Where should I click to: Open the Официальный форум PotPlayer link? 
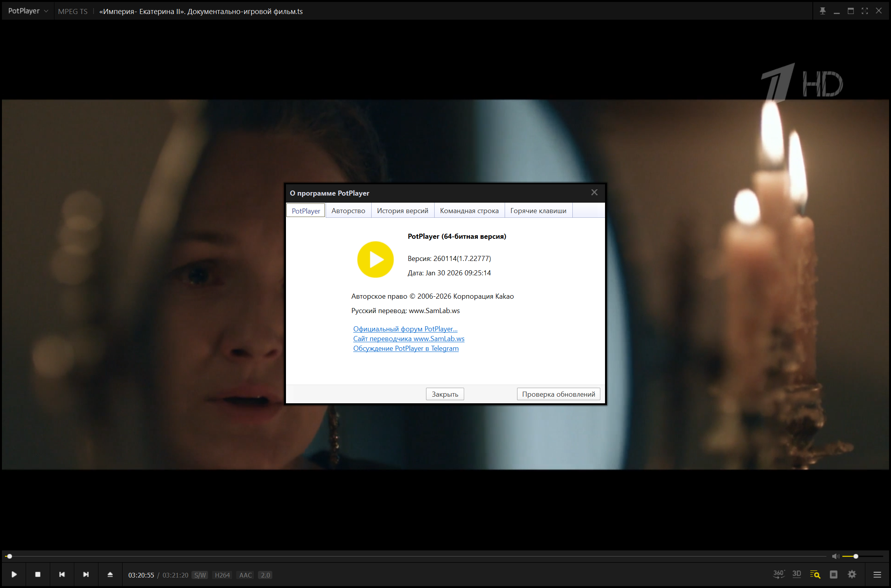pos(405,329)
